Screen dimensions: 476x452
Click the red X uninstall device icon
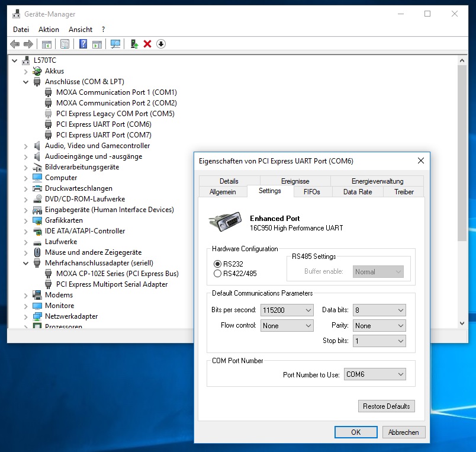147,44
